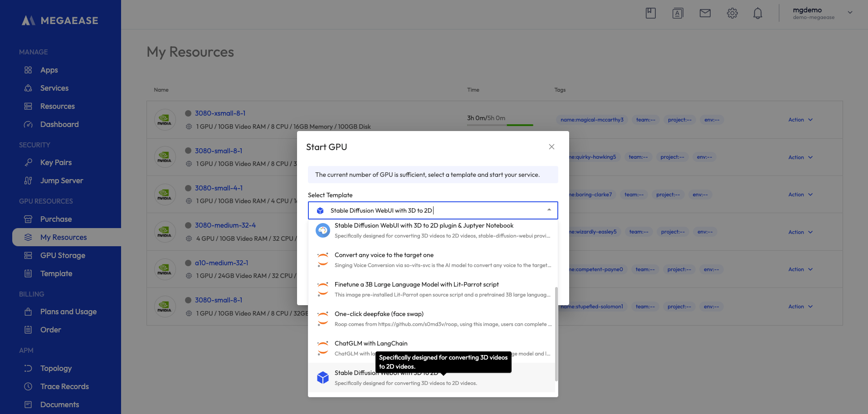
Task: Expand the mgdemo account menu
Action: pyautogui.click(x=850, y=13)
